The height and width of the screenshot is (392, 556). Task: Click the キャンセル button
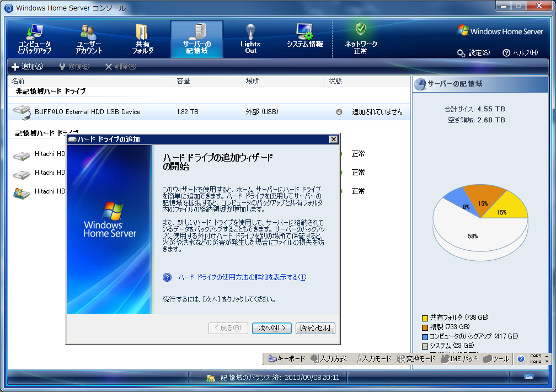coord(316,328)
